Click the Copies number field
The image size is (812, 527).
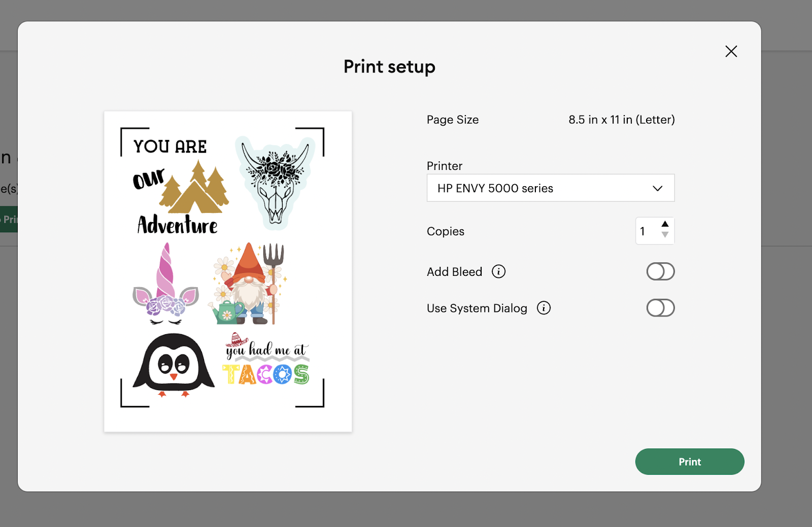click(x=646, y=231)
